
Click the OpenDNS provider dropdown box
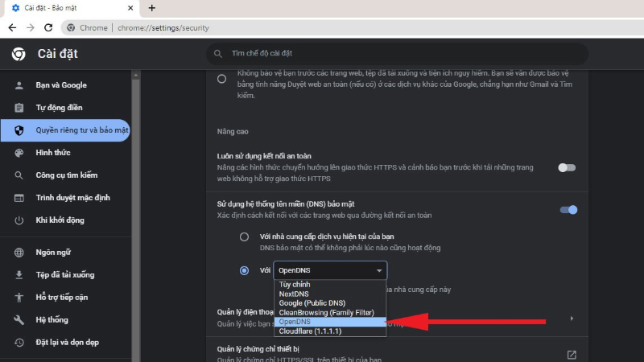(x=330, y=270)
